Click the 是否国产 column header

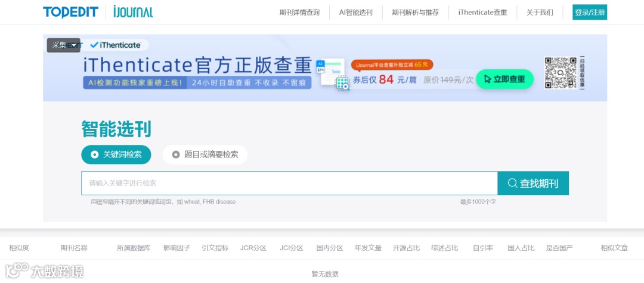[x=559, y=248]
